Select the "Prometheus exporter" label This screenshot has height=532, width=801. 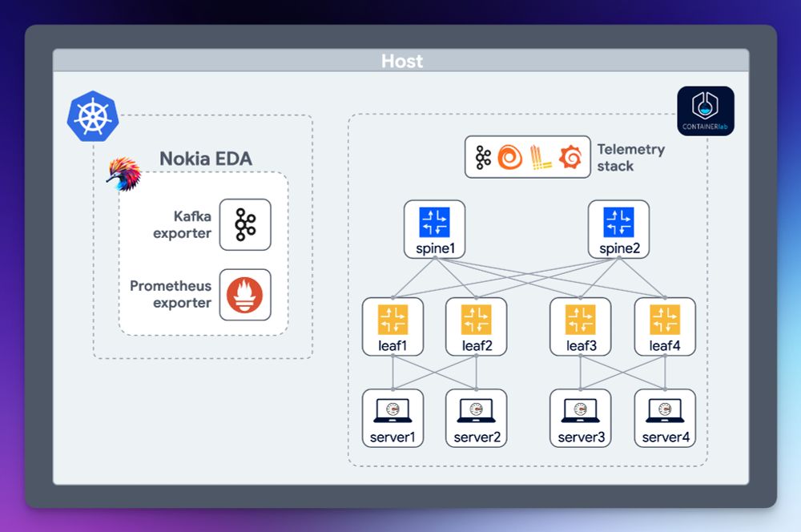pyautogui.click(x=171, y=294)
